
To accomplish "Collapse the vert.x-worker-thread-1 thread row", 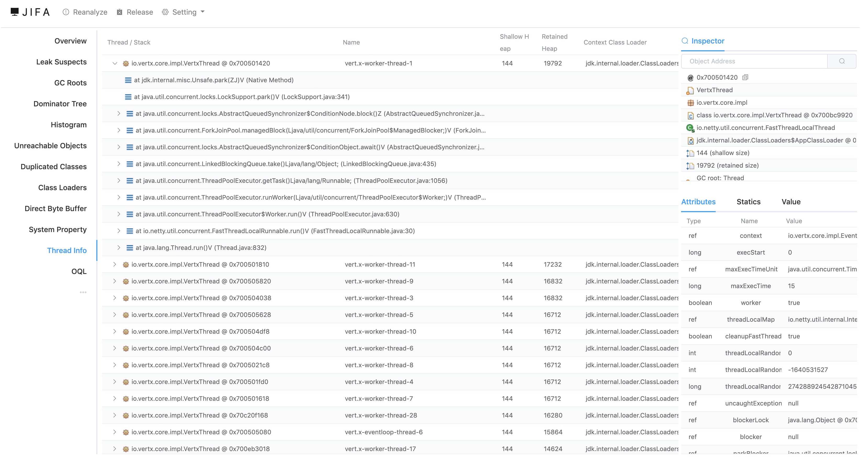I will (115, 63).
